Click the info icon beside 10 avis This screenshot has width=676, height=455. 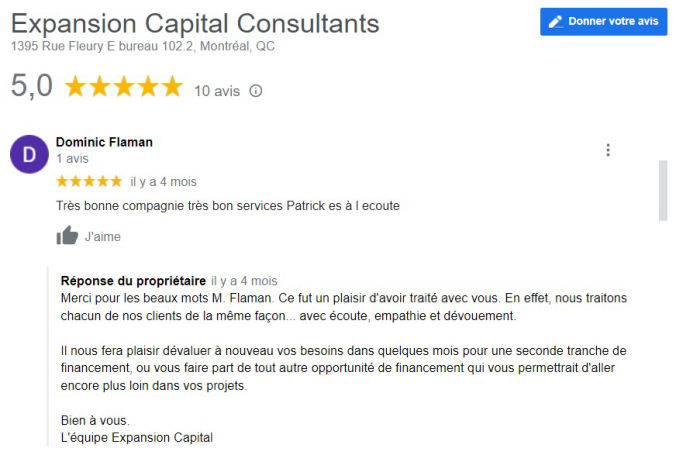[256, 91]
